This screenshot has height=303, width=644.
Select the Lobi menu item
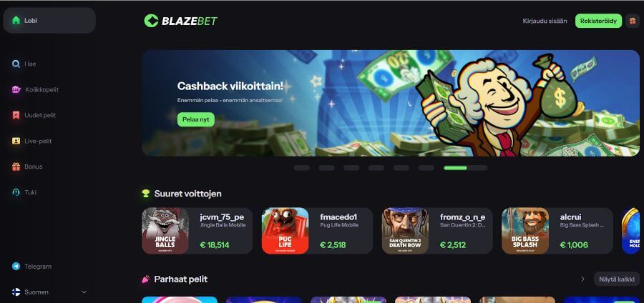point(49,21)
